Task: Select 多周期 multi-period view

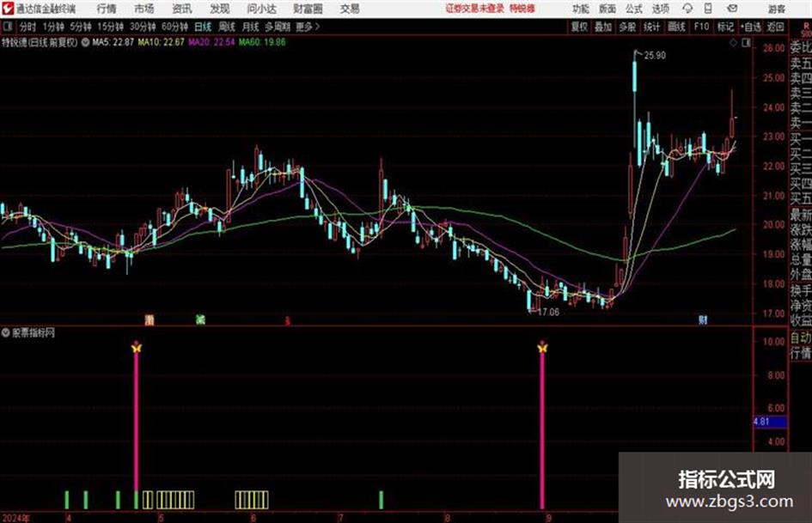Action: tap(278, 27)
